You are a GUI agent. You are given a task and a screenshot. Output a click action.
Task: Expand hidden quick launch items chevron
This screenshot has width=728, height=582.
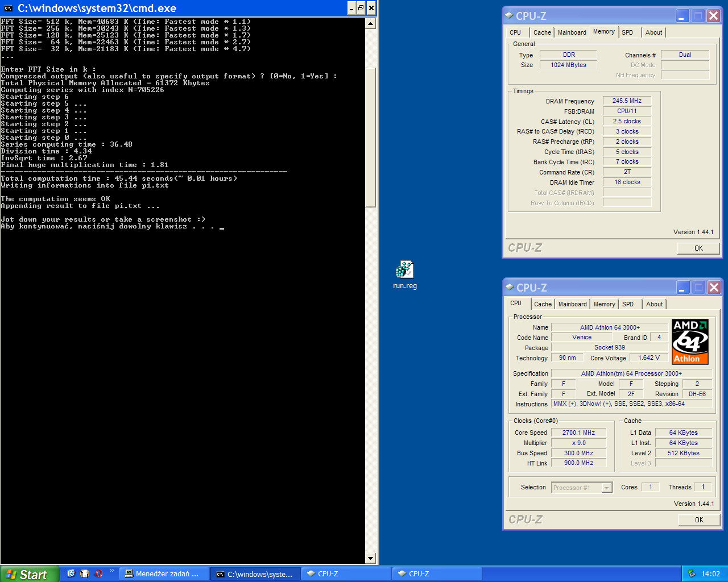[x=111, y=571]
